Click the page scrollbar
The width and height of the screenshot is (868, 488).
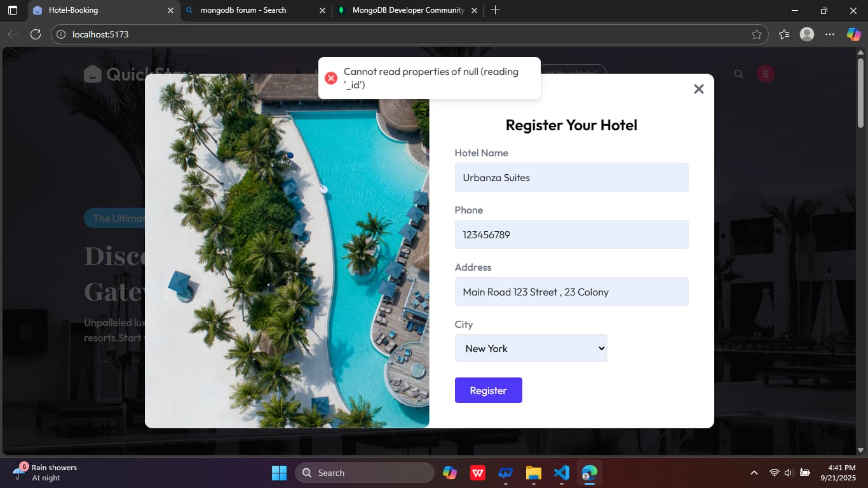(861, 92)
